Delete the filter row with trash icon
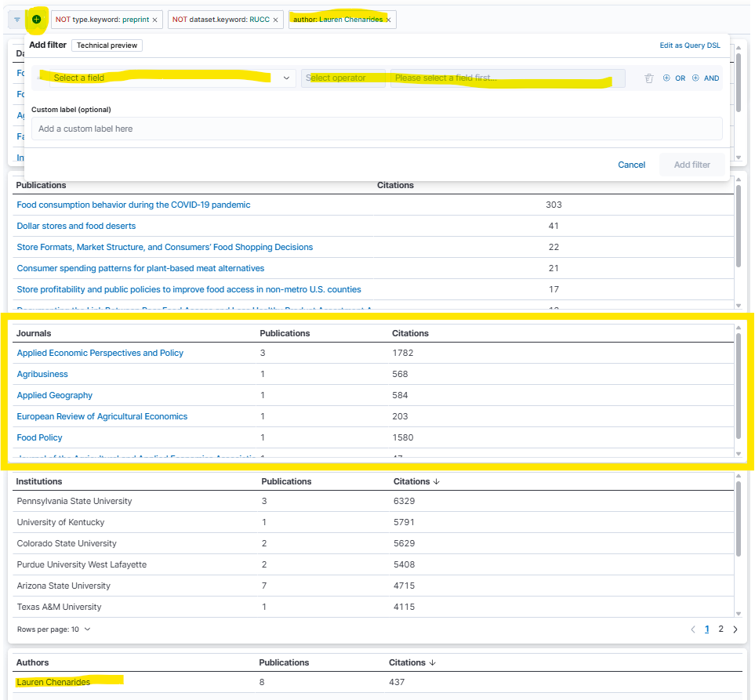This screenshot has width=755, height=700. point(648,78)
